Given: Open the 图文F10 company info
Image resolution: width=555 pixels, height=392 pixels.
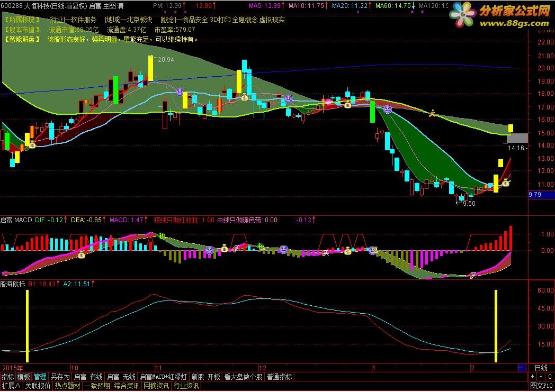Looking at the screenshot, I should 541,386.
